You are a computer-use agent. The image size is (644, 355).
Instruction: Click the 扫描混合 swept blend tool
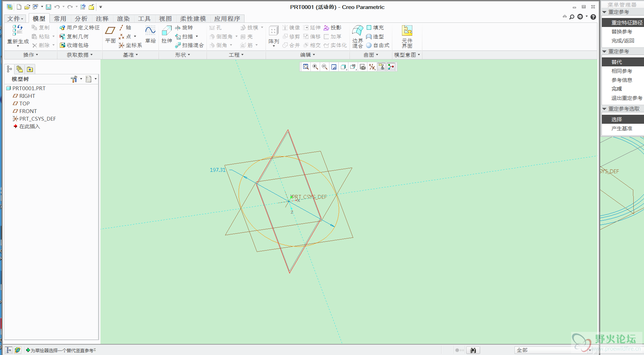tap(190, 45)
